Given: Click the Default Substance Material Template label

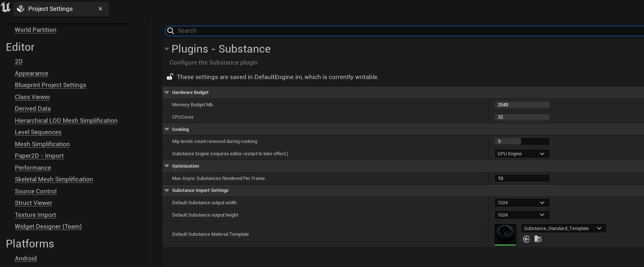Looking at the screenshot, I should coord(211,234).
